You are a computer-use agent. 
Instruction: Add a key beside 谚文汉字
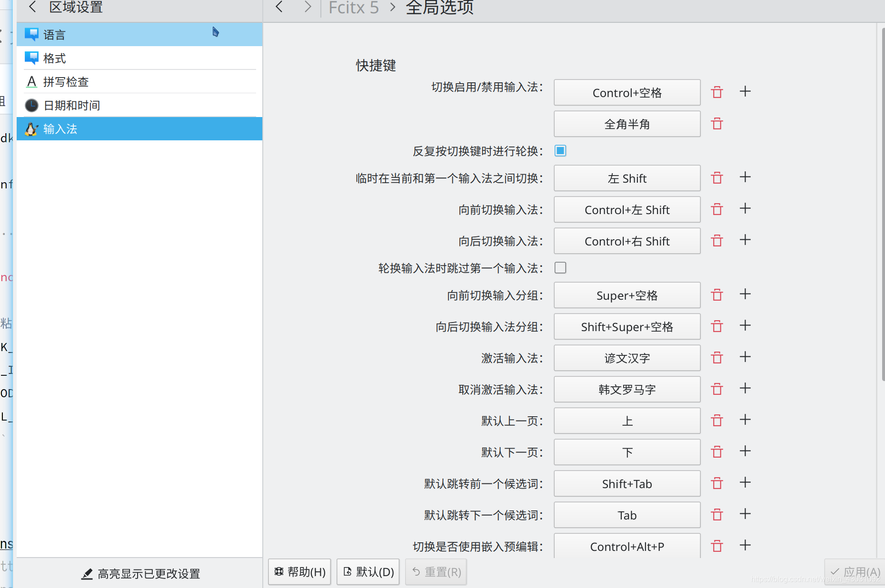[745, 357]
